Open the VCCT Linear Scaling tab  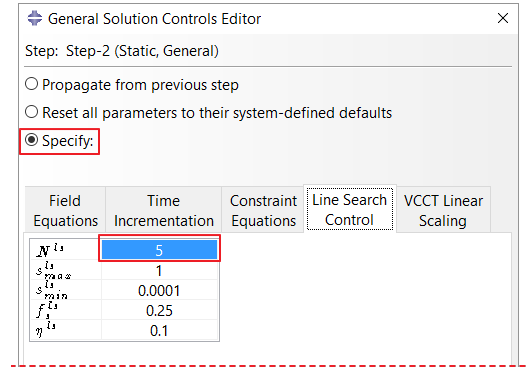[x=443, y=210]
